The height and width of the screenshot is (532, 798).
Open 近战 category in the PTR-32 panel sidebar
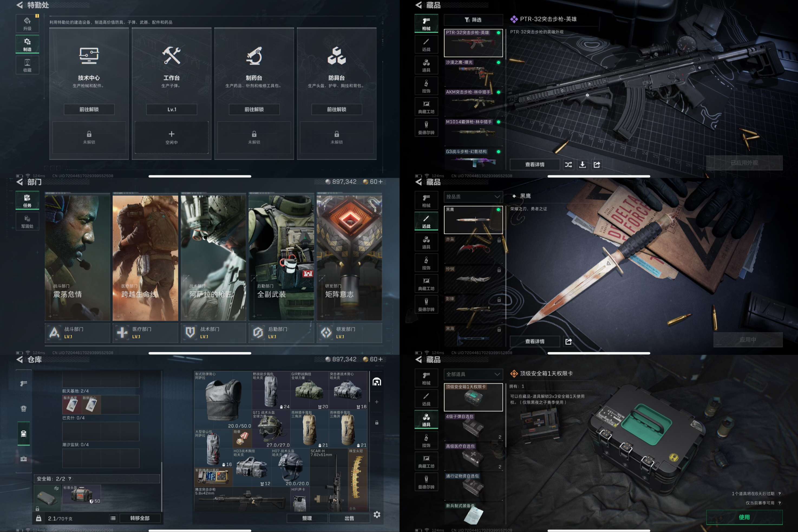[426, 44]
